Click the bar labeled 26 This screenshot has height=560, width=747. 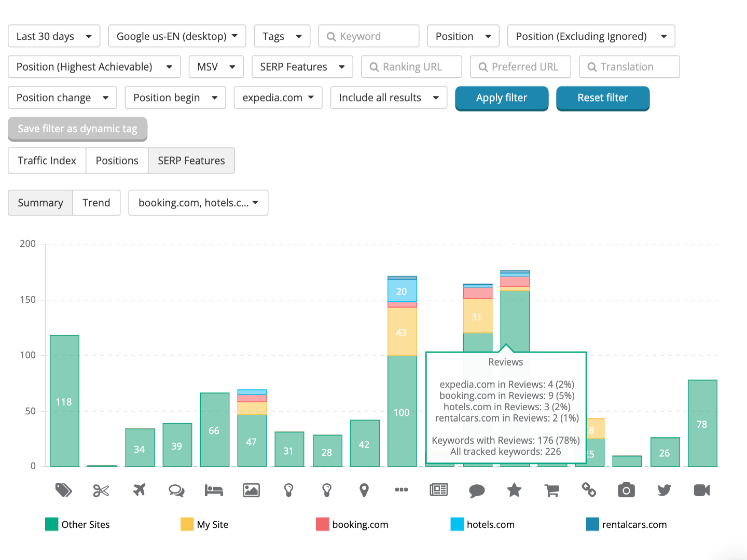(x=665, y=452)
